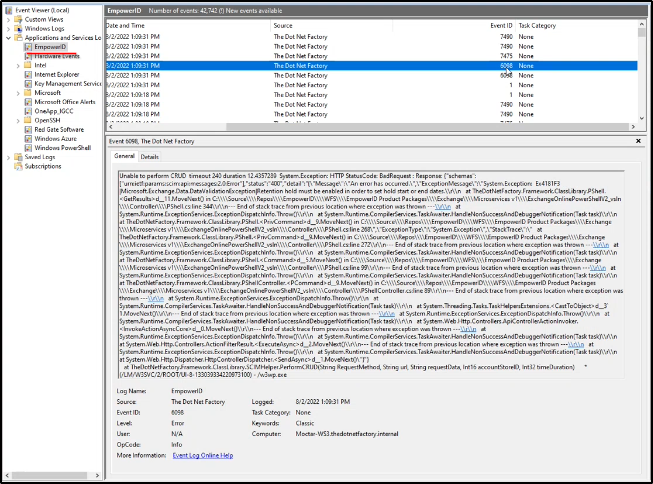
Task: Switch to the Details tab
Action: point(149,157)
